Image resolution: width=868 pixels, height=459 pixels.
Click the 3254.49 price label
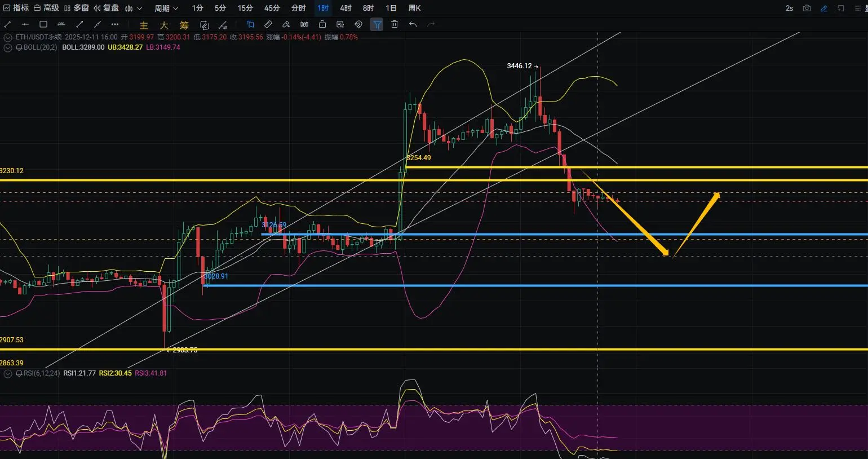pos(419,158)
